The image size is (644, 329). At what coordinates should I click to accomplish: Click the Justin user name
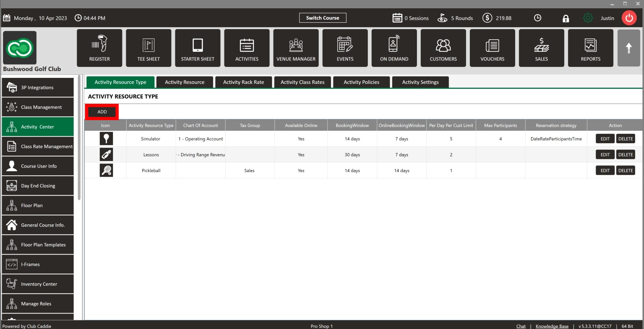pyautogui.click(x=607, y=18)
